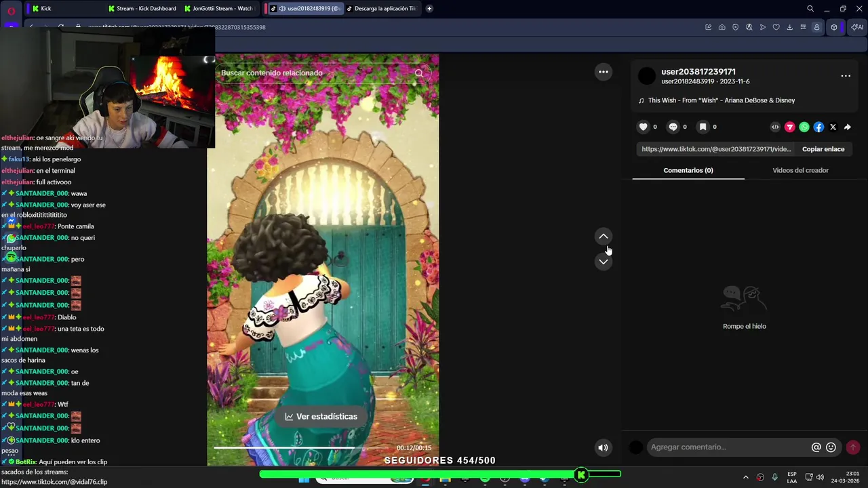Open the browser tab search icon
868x488 pixels.
(810, 9)
